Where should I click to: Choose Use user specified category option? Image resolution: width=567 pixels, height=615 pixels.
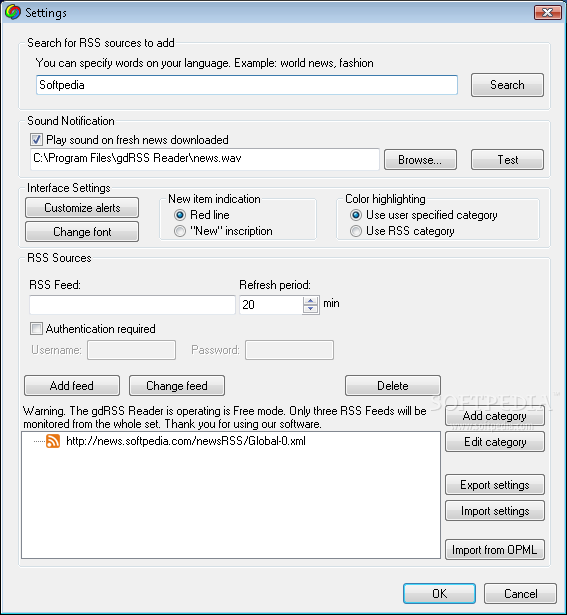(356, 215)
